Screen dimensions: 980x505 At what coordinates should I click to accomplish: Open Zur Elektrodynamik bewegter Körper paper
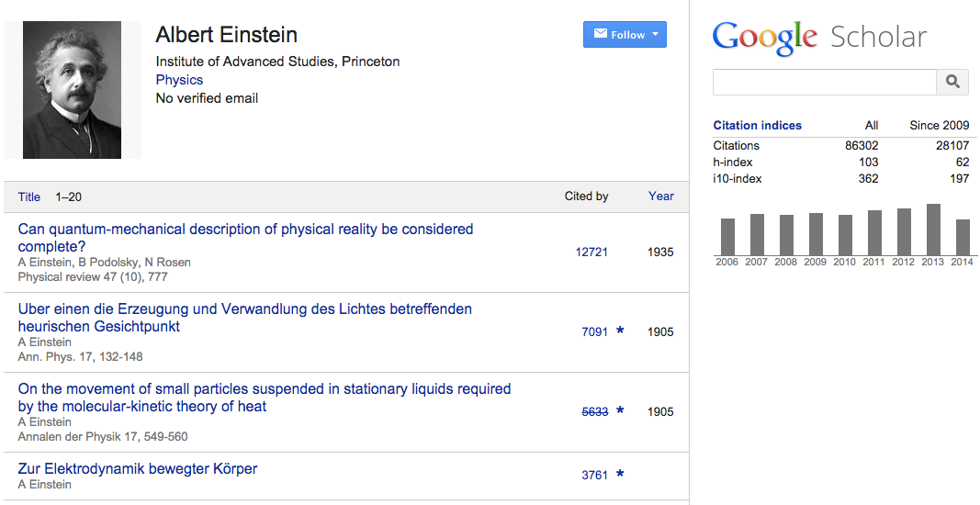[x=138, y=469]
